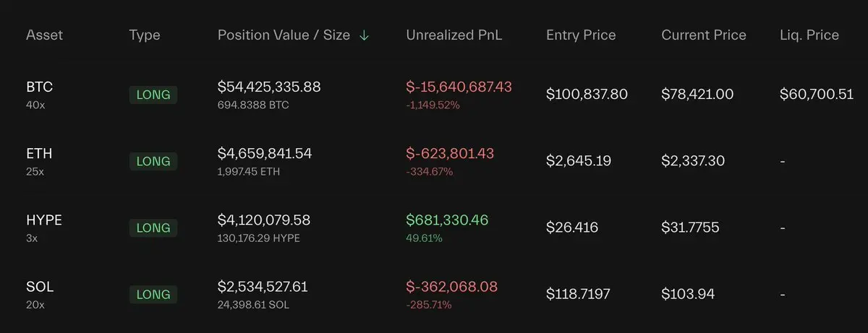This screenshot has width=868, height=333.
Task: Click the LONG badge in HYPE row
Action: (153, 228)
